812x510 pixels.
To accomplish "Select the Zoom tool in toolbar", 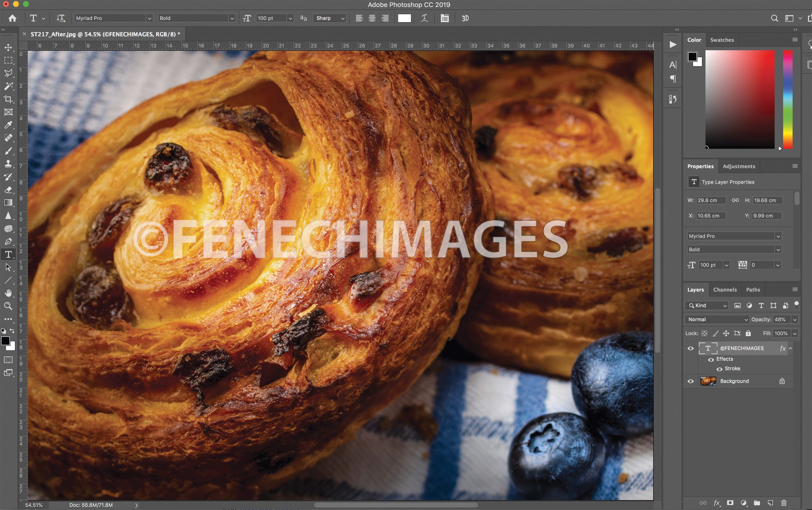I will 9,306.
